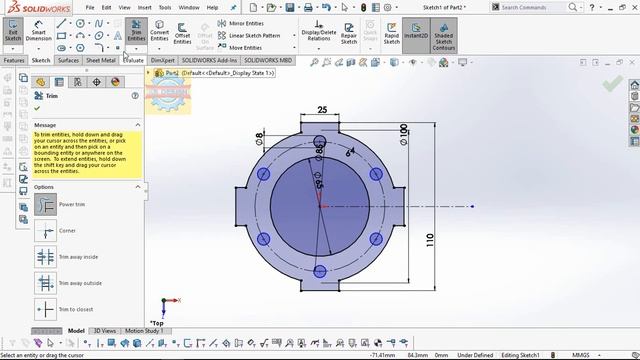Accept trim with green checkmark in panel
The image size is (640, 360).
(37, 109)
